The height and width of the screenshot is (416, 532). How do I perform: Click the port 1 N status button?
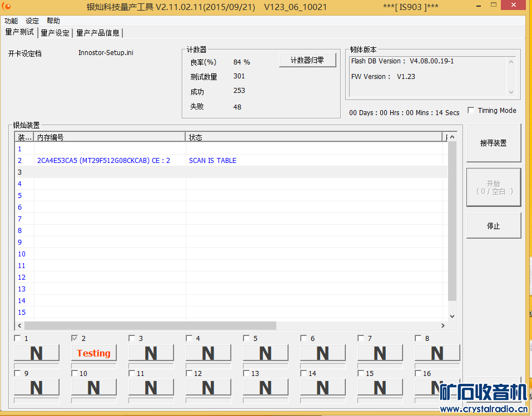(x=36, y=353)
